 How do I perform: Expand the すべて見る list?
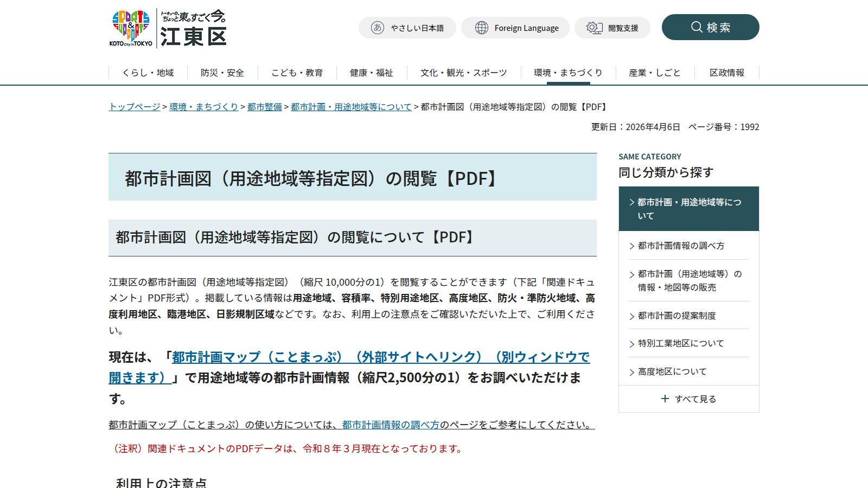(x=689, y=399)
